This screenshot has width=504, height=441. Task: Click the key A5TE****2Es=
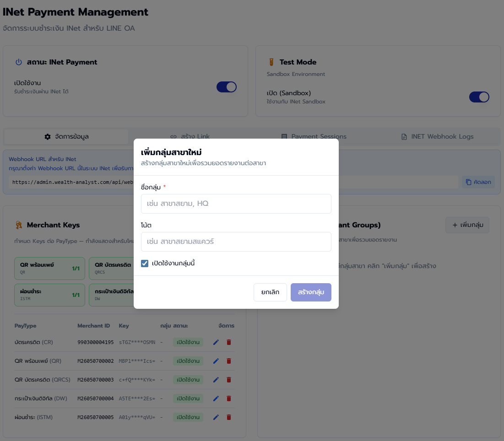click(137, 398)
